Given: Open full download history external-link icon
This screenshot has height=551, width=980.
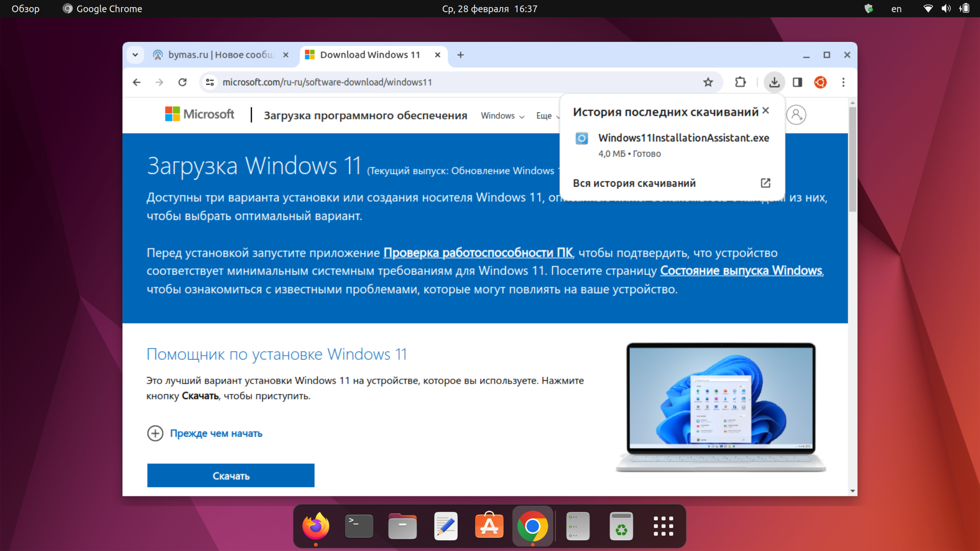Looking at the screenshot, I should (765, 183).
